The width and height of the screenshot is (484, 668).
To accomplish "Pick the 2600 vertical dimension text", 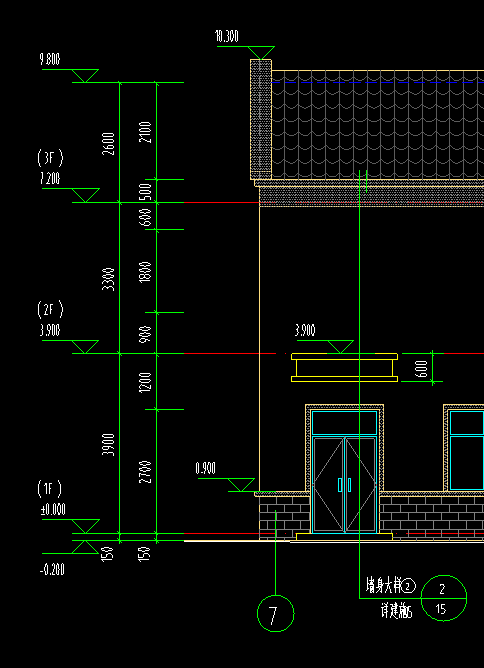I will [x=109, y=144].
